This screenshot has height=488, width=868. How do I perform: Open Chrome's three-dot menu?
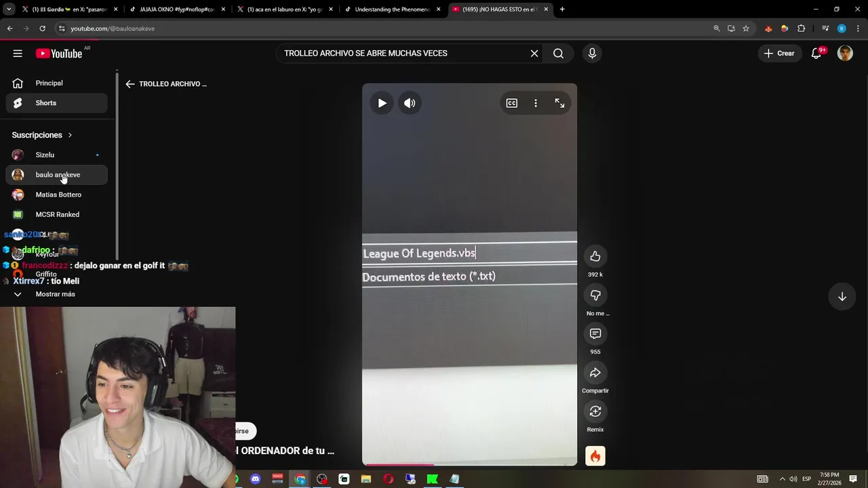click(x=858, y=28)
